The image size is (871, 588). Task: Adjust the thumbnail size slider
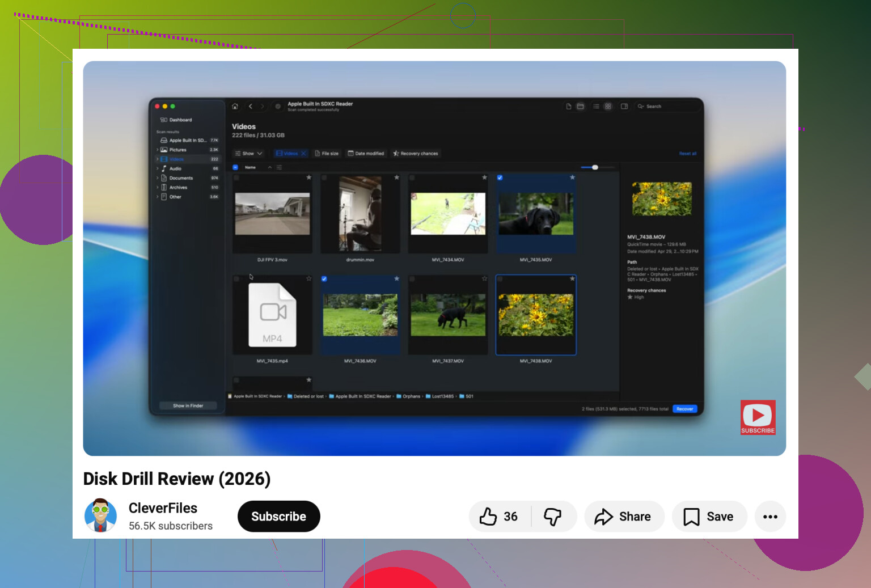tap(595, 167)
